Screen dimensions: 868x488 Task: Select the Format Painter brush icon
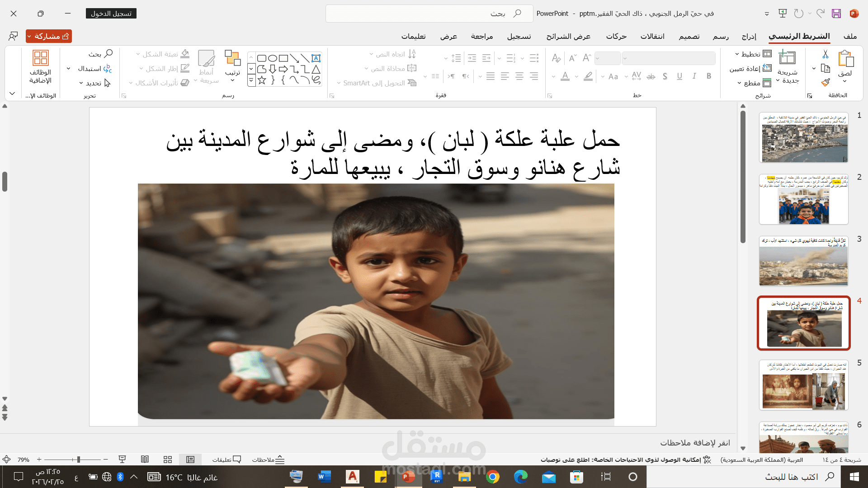tap(826, 83)
